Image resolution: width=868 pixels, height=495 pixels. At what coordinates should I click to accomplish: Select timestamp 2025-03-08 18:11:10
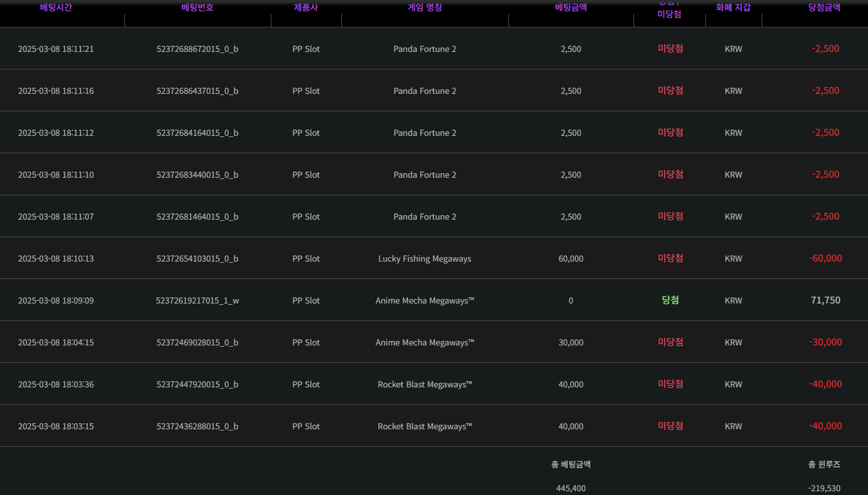pos(56,175)
